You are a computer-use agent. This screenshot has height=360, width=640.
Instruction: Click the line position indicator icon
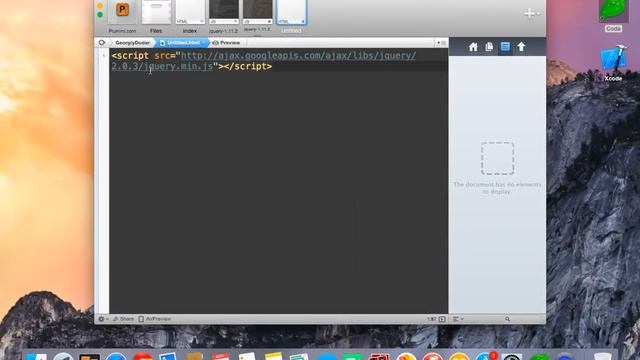click(x=442, y=319)
